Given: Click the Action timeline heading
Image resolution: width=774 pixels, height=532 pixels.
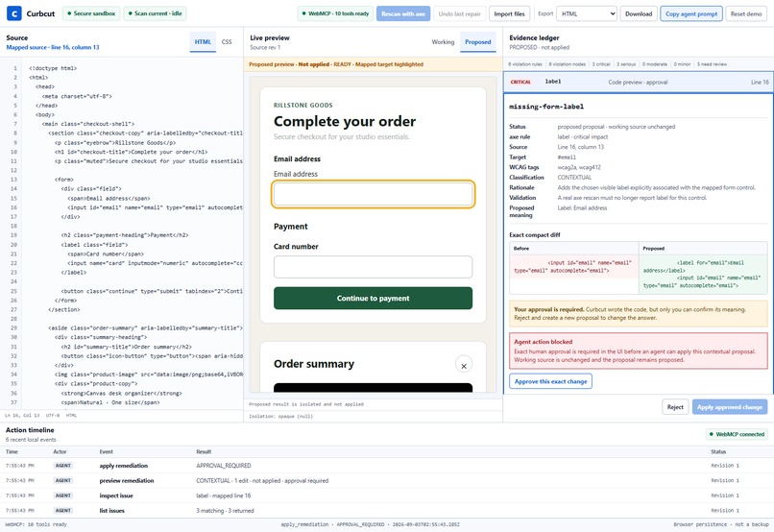Looking at the screenshot, I should pyautogui.click(x=30, y=430).
